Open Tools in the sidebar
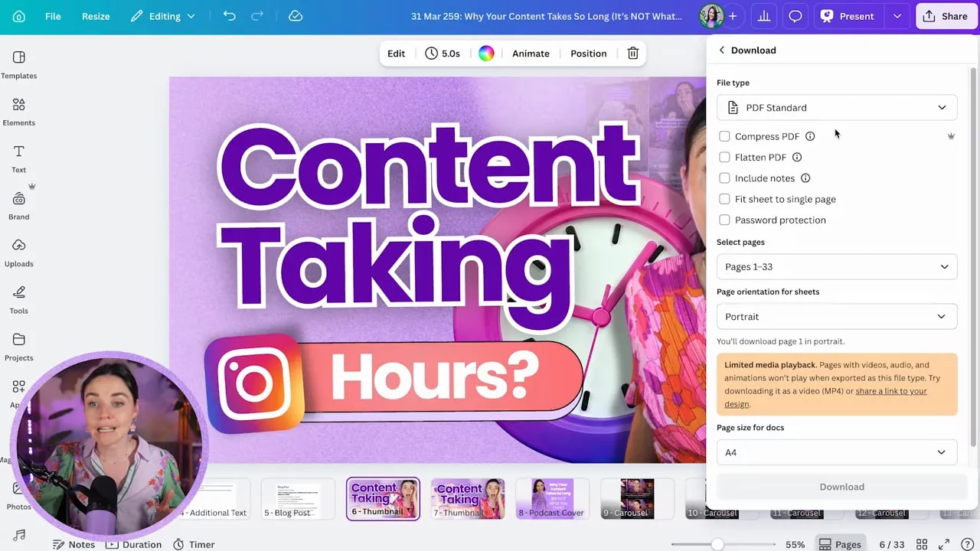The width and height of the screenshot is (980, 551). (x=19, y=300)
